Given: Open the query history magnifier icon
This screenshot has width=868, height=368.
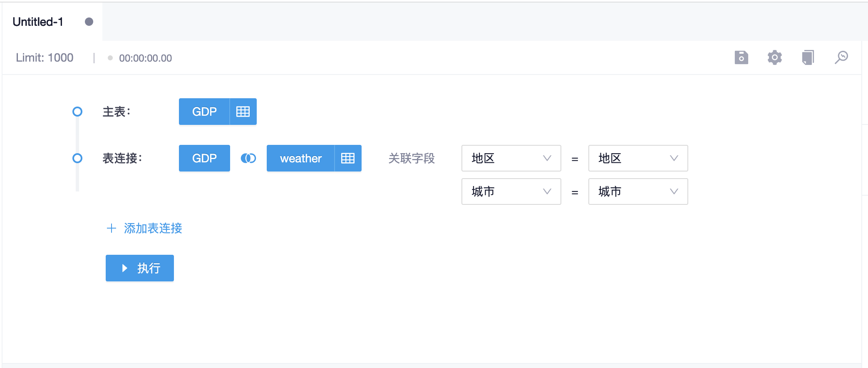Looking at the screenshot, I should pyautogui.click(x=841, y=57).
